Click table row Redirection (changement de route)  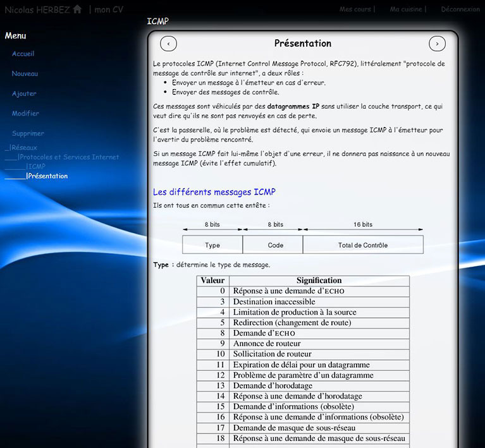pos(303,323)
